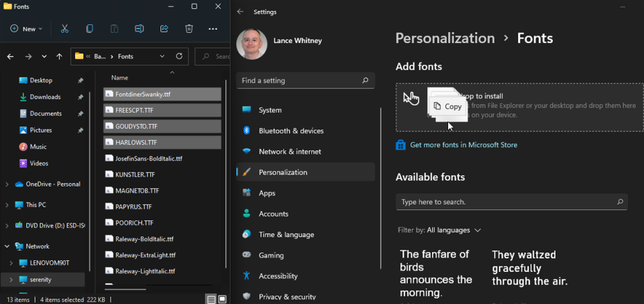
Task: Open Privacy & security settings
Action: (x=306, y=297)
